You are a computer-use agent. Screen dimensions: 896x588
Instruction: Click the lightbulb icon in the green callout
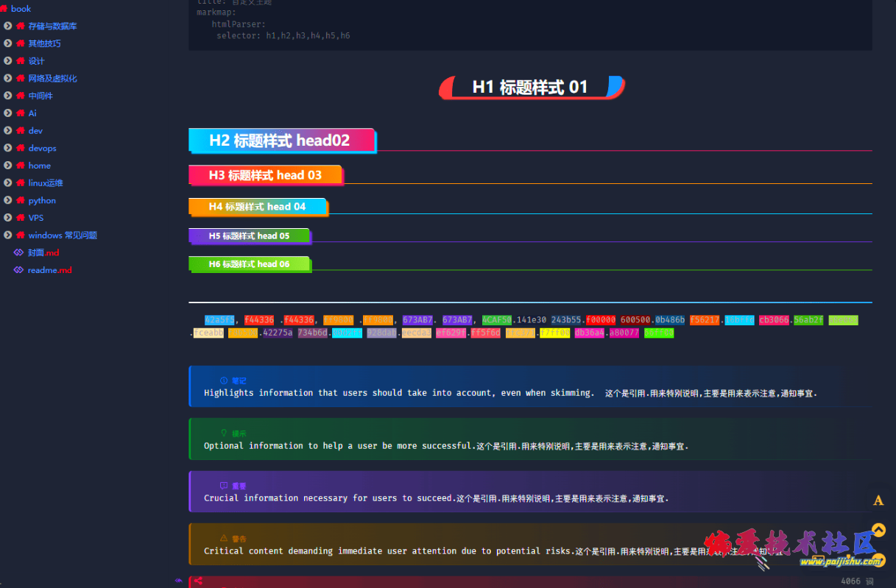tap(224, 433)
